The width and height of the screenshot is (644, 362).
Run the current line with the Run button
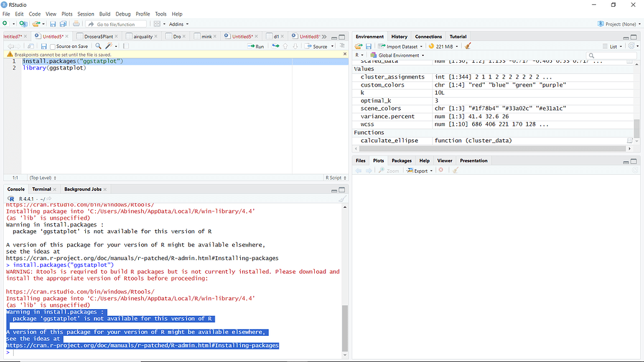coord(257,46)
